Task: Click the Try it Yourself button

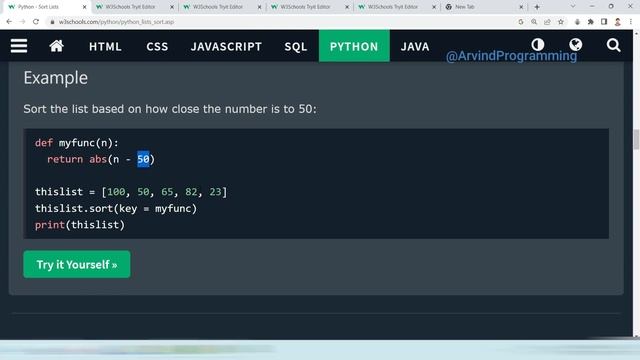Action: point(77,264)
